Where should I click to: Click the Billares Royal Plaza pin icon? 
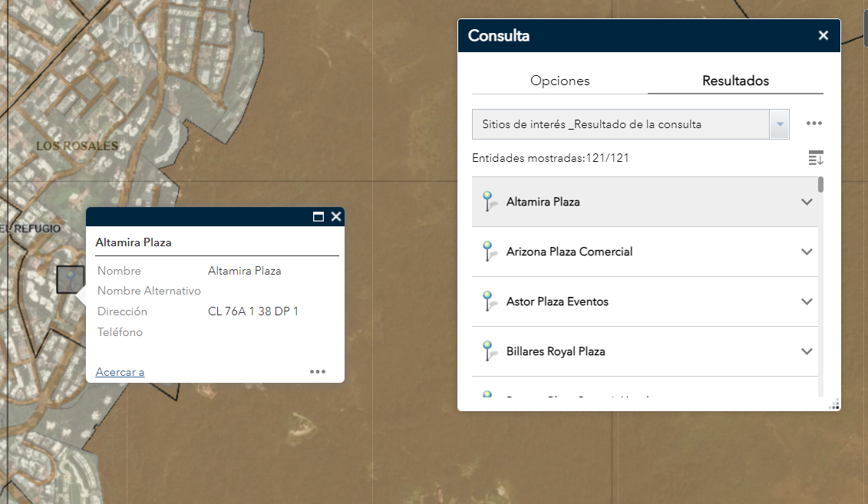point(487,351)
